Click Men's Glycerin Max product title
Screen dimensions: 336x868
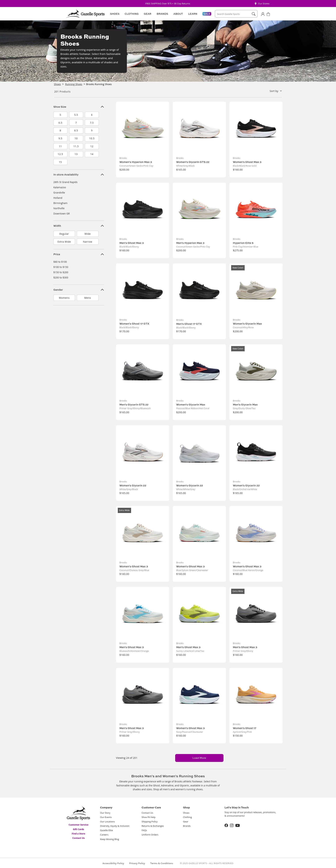pyautogui.click(x=245, y=405)
